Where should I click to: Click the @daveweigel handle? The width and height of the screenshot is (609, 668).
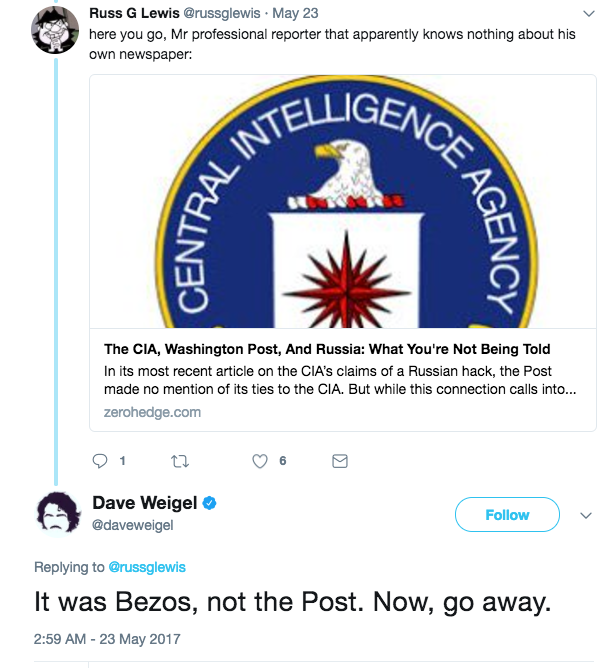tap(133, 525)
